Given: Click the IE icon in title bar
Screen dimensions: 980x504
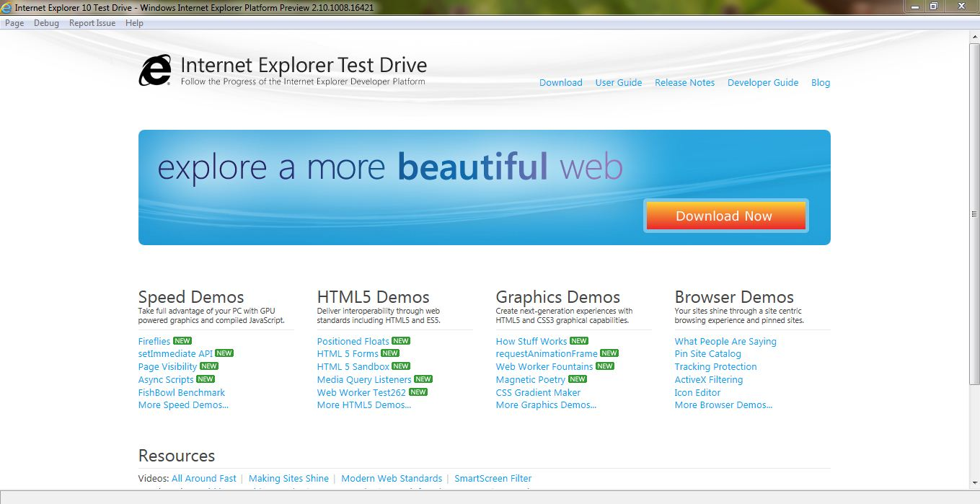Looking at the screenshot, I should tap(6, 7).
